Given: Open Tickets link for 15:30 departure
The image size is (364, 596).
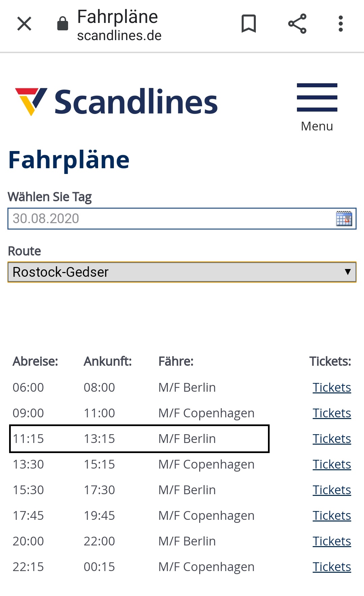Looking at the screenshot, I should click(332, 490).
